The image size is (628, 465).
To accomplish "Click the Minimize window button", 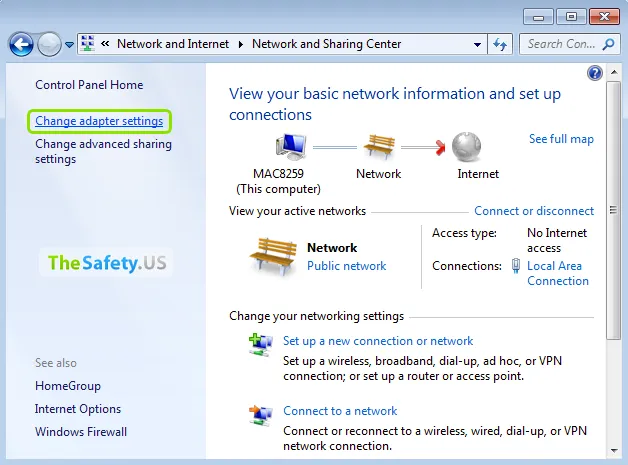I will pyautogui.click(x=538, y=17).
